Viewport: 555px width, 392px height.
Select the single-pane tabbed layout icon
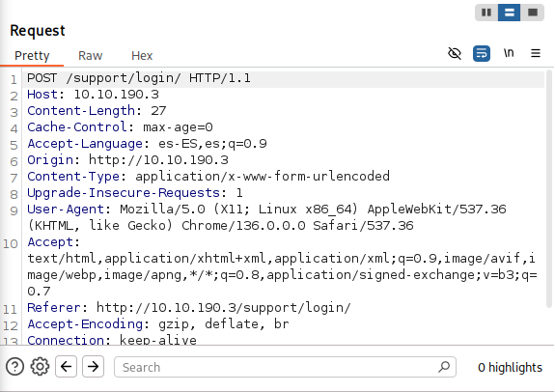point(533,13)
